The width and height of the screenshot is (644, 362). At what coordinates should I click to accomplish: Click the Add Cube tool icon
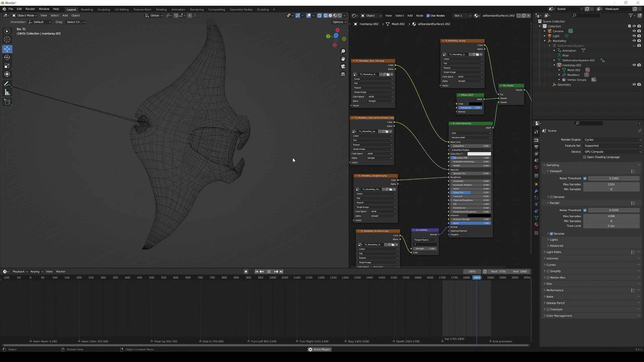coord(7,102)
